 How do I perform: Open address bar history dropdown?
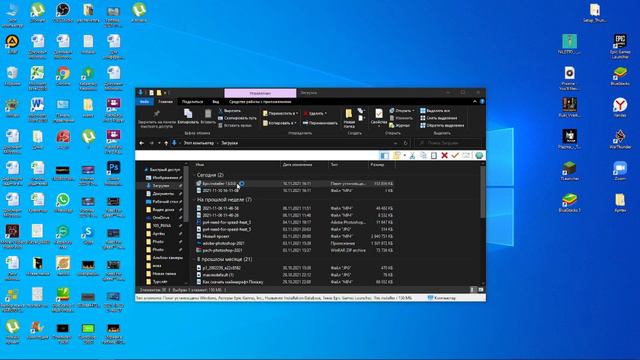(395, 143)
